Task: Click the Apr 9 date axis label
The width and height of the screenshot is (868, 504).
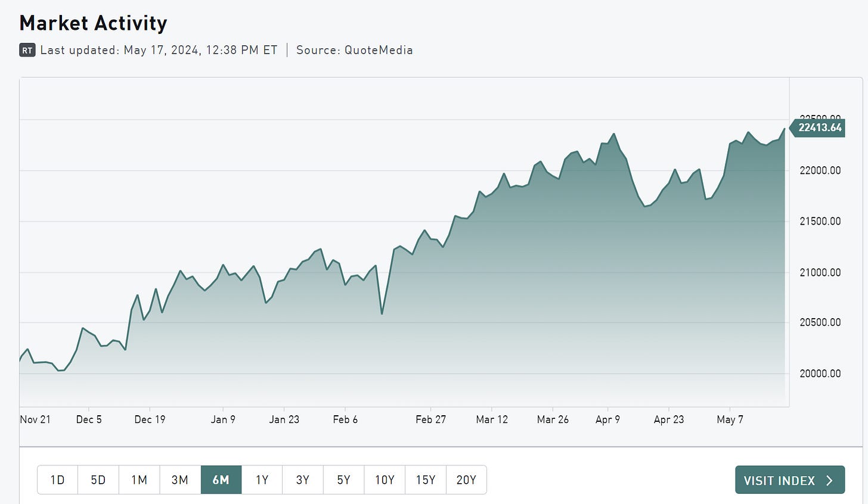Action: tap(607, 419)
